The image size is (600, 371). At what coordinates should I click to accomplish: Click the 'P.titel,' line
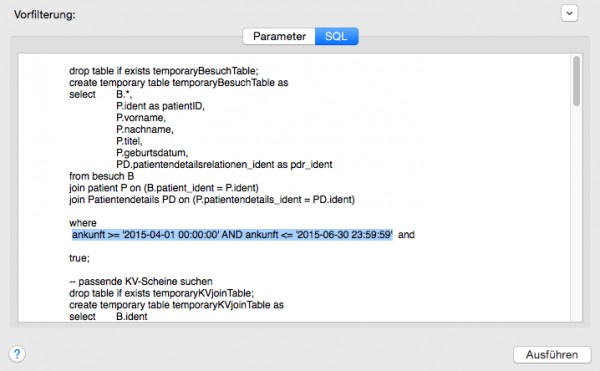point(129,141)
